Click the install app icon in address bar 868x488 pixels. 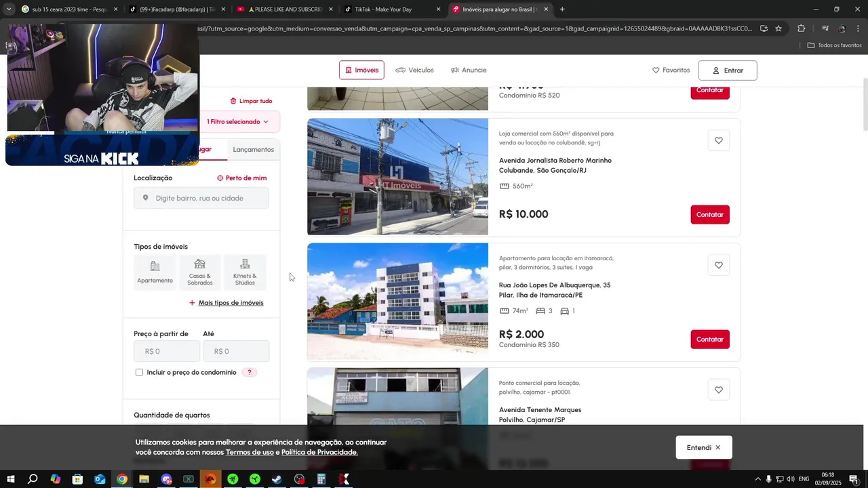pyautogui.click(x=764, y=28)
